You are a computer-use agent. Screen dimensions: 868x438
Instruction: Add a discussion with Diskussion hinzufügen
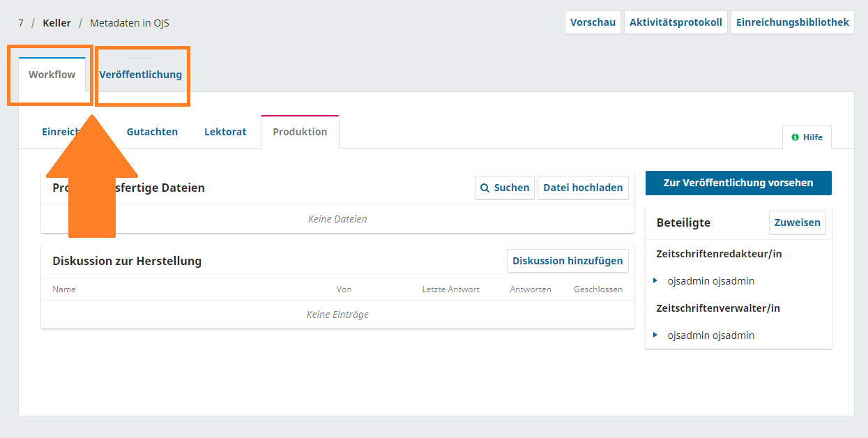[x=568, y=261]
